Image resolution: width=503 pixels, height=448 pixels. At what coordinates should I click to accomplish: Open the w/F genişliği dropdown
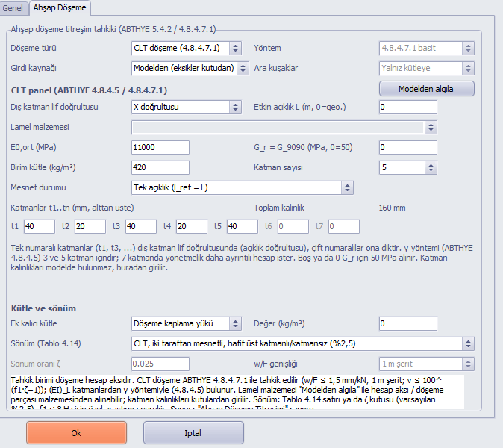point(426,364)
